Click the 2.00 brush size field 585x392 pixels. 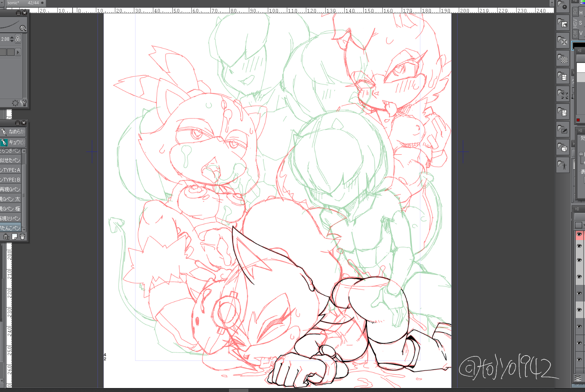pyautogui.click(x=5, y=39)
